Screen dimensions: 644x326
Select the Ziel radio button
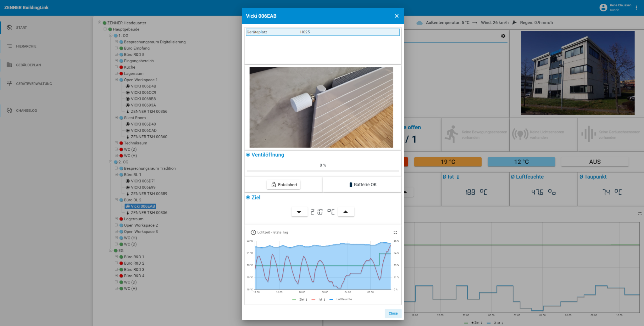(x=248, y=197)
